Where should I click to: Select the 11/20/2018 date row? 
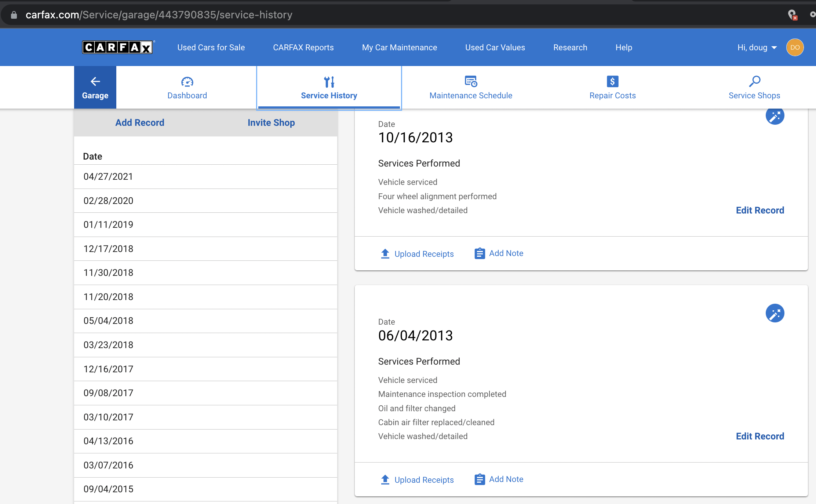pyautogui.click(x=205, y=297)
